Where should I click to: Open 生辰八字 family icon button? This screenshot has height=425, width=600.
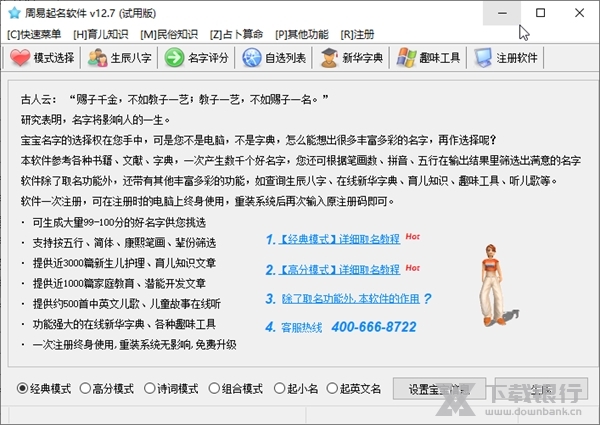(x=97, y=58)
